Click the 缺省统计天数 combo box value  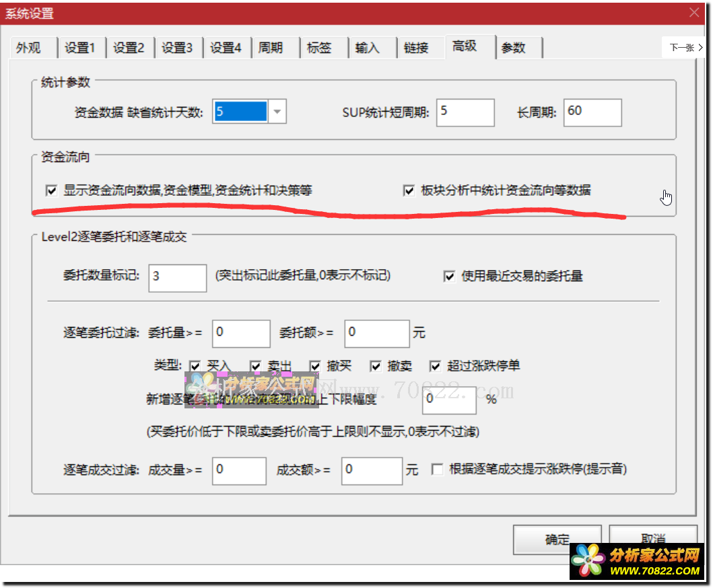click(240, 111)
